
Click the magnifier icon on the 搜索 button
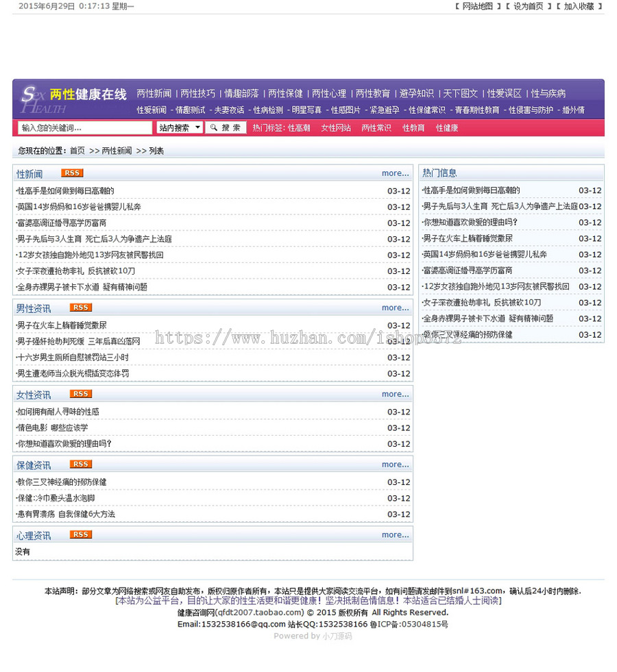tap(215, 127)
